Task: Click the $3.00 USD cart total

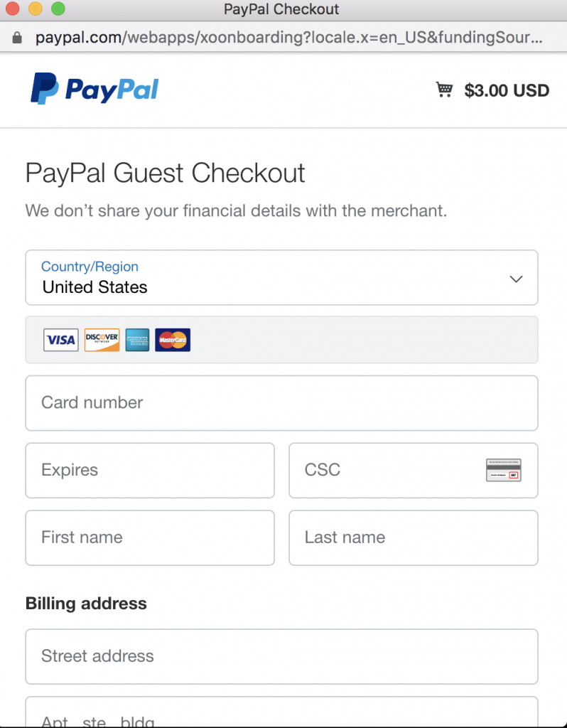Action: coord(507,90)
